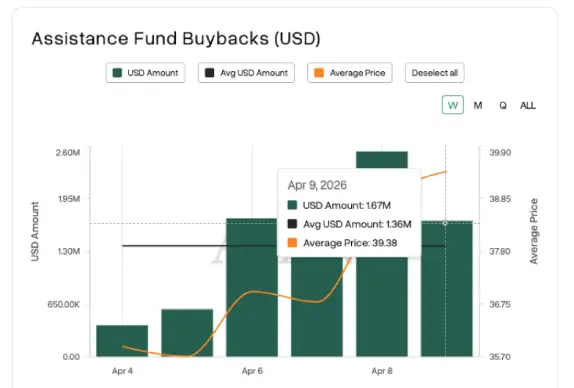The height and width of the screenshot is (388, 574).
Task: Click the '650.00K' left axis label
Action: [64, 304]
